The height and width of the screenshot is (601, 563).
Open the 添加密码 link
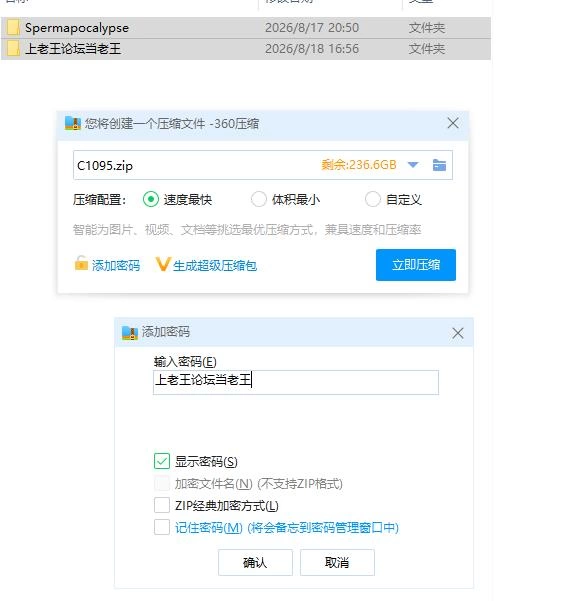pyautogui.click(x=116, y=265)
